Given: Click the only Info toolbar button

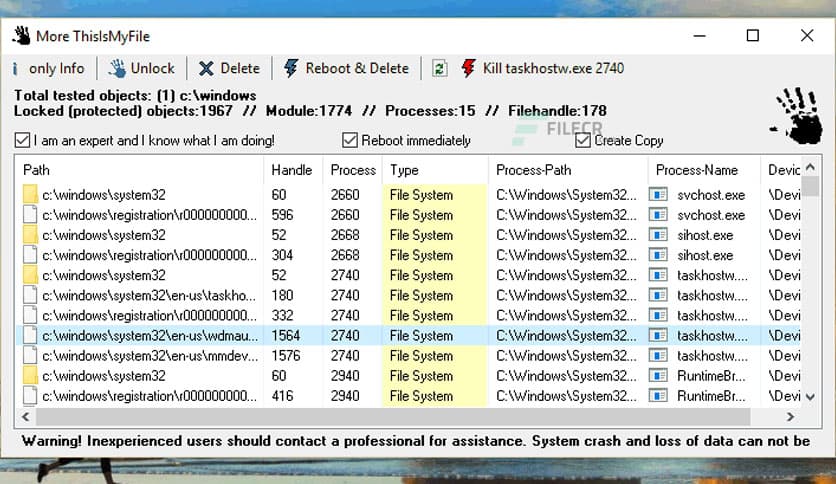Looking at the screenshot, I should [49, 68].
